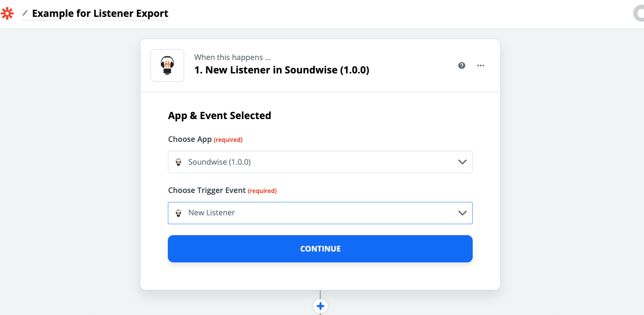Expand the chevron arrow in Choose App field
This screenshot has width=644, height=315.
point(462,162)
